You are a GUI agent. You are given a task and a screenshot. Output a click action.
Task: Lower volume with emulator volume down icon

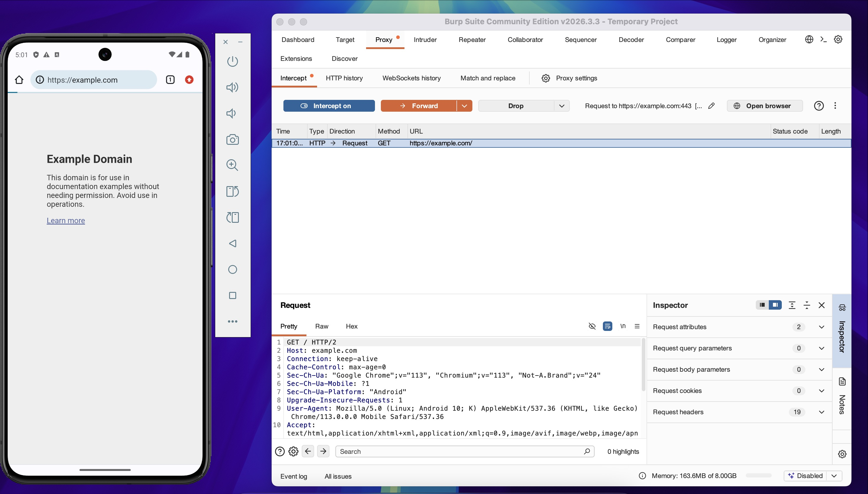(231, 113)
